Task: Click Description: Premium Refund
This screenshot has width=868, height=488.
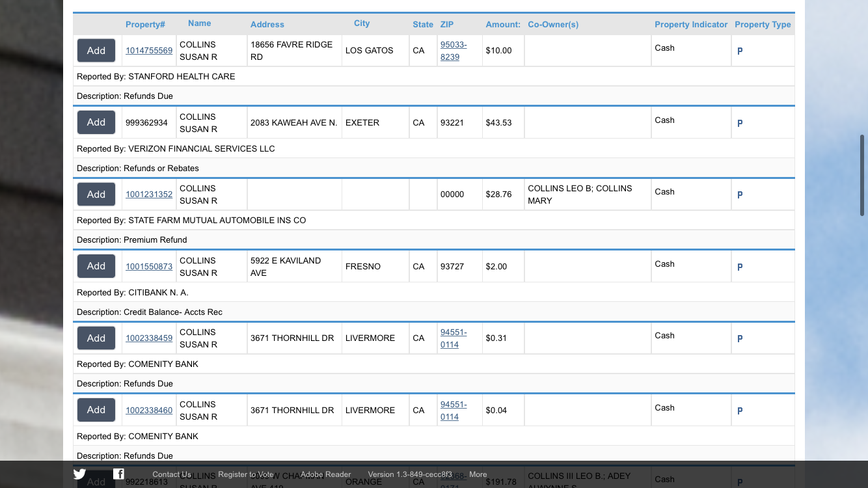Action: point(132,240)
